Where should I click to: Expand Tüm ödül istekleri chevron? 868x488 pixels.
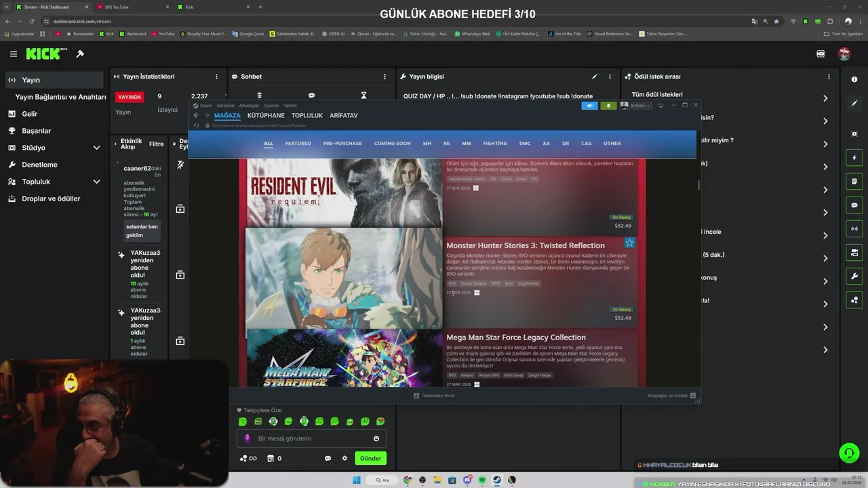click(825, 98)
